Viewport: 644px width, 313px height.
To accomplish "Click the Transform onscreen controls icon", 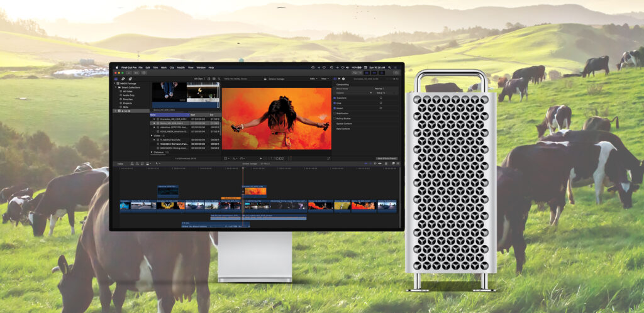I will coord(380,98).
